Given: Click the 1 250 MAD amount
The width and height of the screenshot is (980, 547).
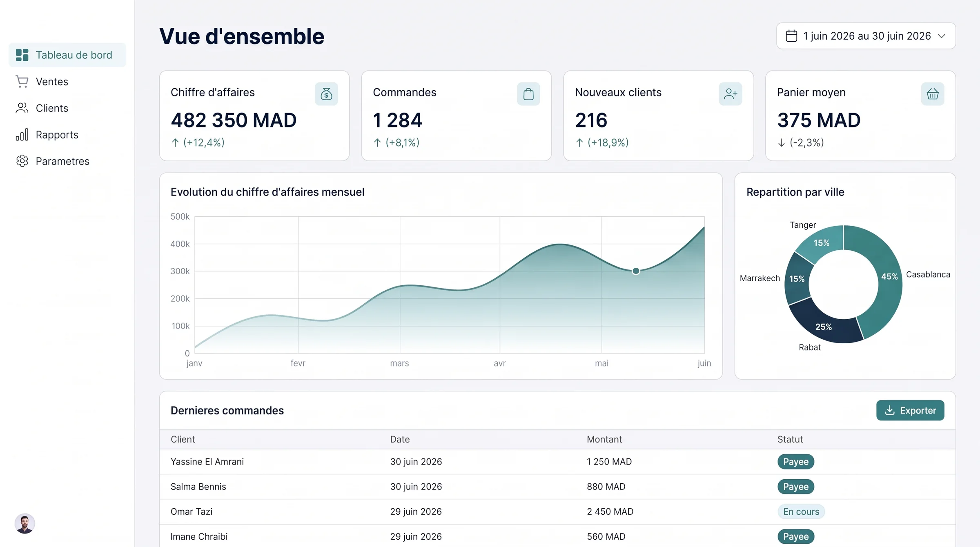Looking at the screenshot, I should 609,462.
